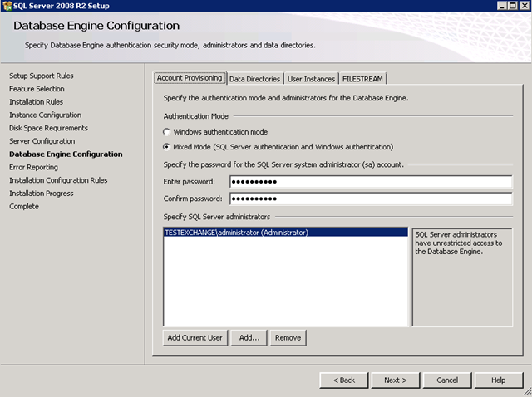Screen dimensions: 532x397
Task: Click Installation Progress step
Action: 42,194
